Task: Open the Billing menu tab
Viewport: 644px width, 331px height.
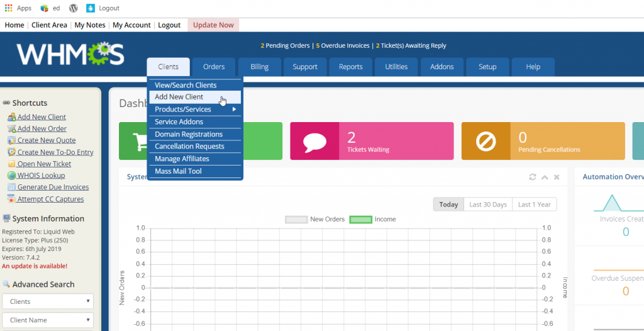Action: click(x=260, y=67)
